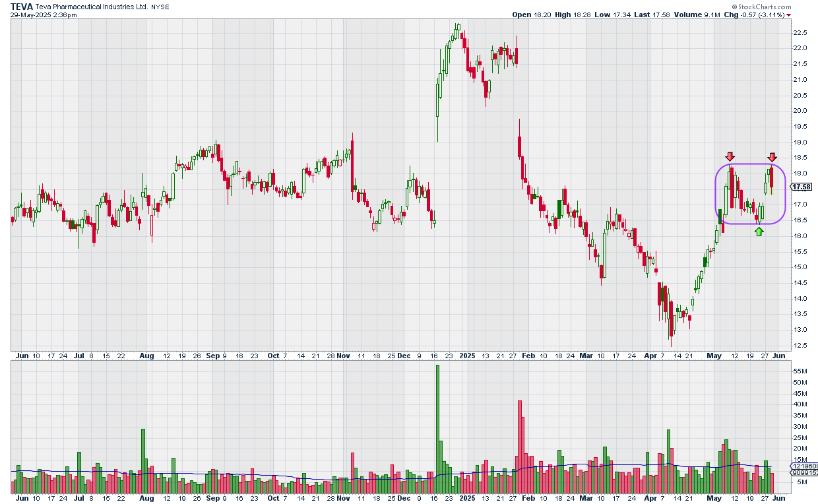
Task: Click the Aug label under the price panel
Action: tap(146, 356)
